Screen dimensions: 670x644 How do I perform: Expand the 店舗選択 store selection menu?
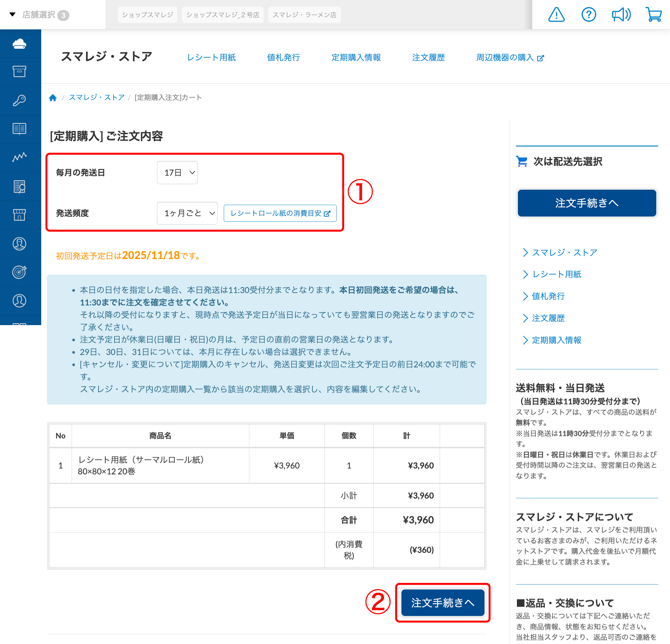coord(38,14)
